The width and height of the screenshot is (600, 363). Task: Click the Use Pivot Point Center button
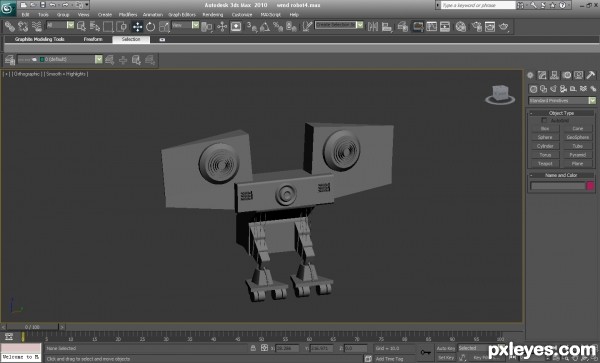point(207,26)
